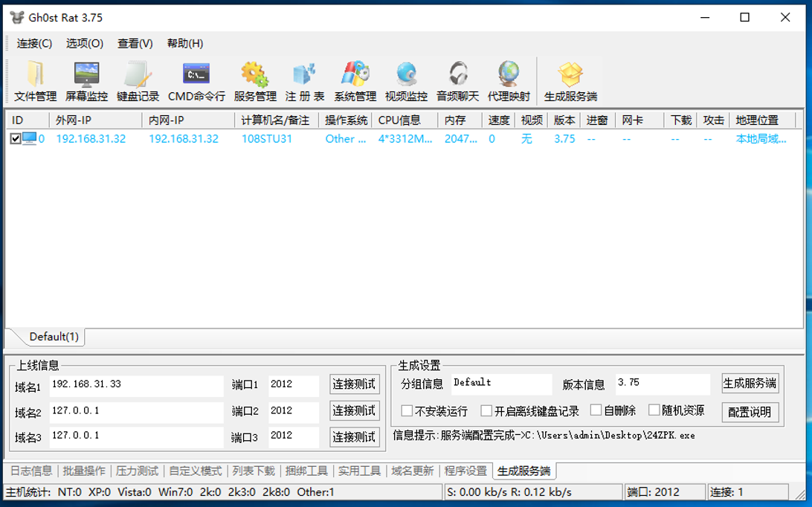Switch to the 压力测试 tab
812x507 pixels.
click(x=137, y=471)
